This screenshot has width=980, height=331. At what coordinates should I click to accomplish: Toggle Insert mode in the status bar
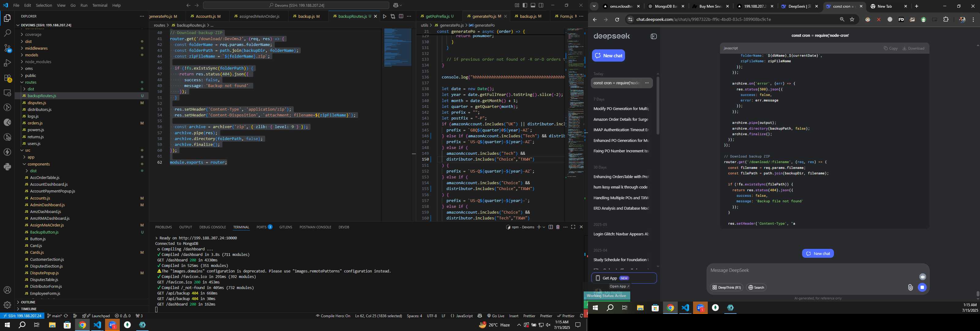coord(514,316)
